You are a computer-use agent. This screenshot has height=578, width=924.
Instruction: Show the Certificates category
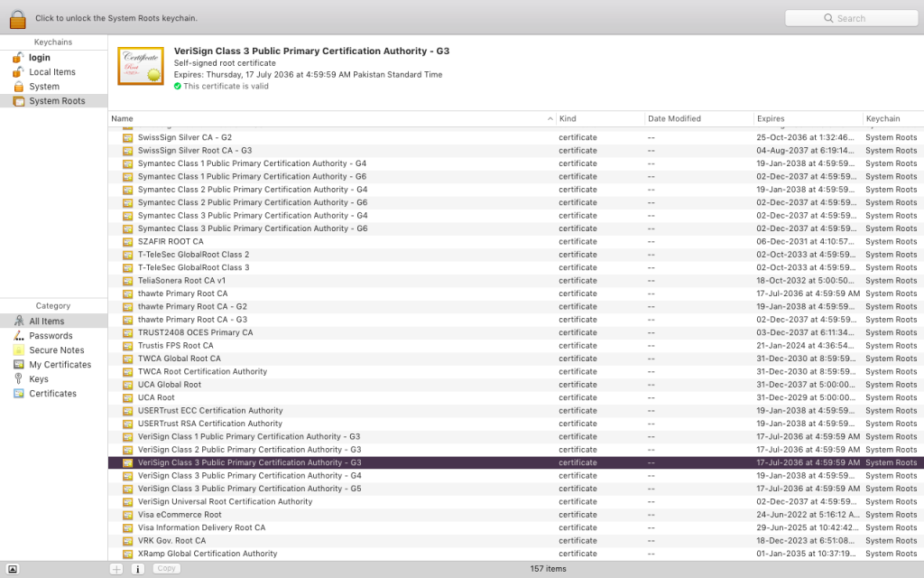(53, 394)
